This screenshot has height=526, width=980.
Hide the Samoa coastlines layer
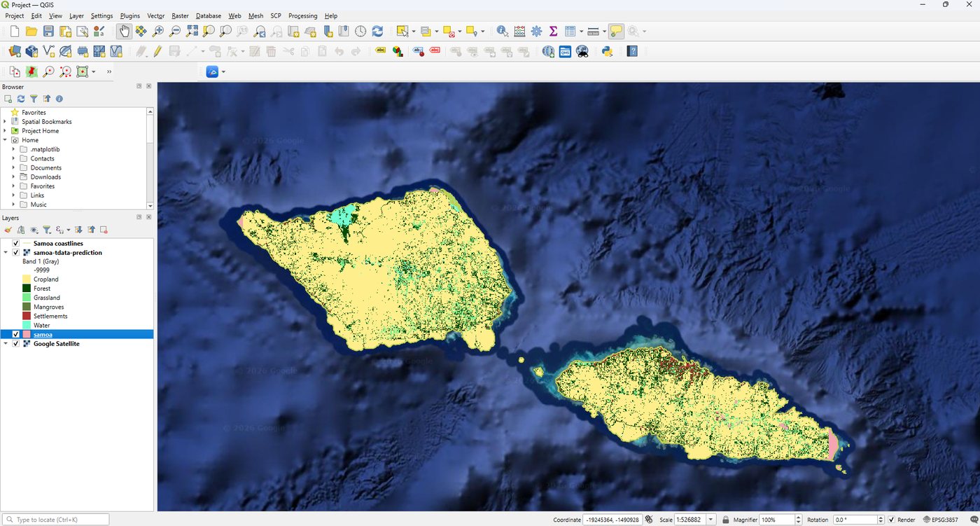16,244
